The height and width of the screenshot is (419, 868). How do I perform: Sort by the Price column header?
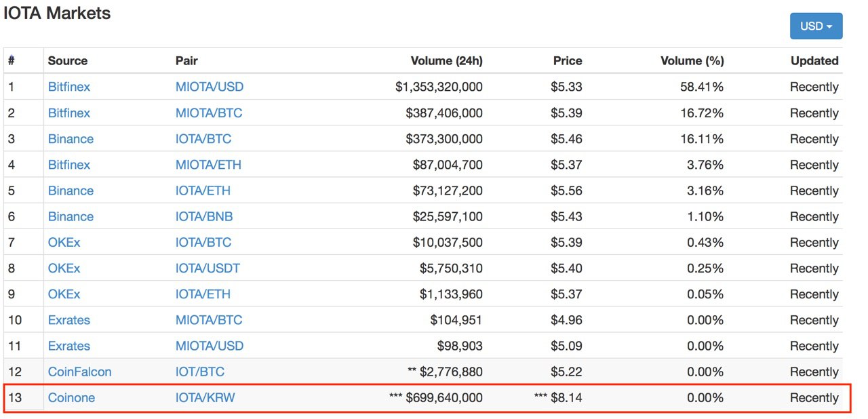[568, 60]
